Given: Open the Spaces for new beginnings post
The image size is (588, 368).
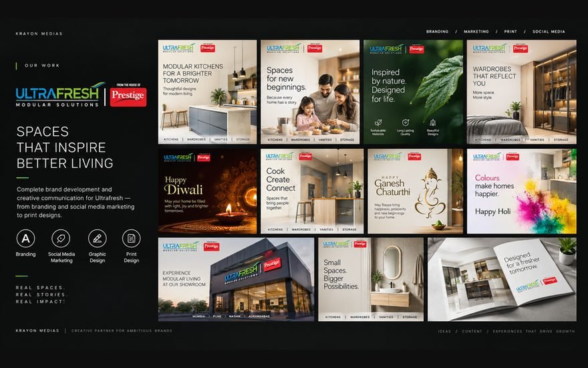Looking at the screenshot, I should (x=310, y=92).
